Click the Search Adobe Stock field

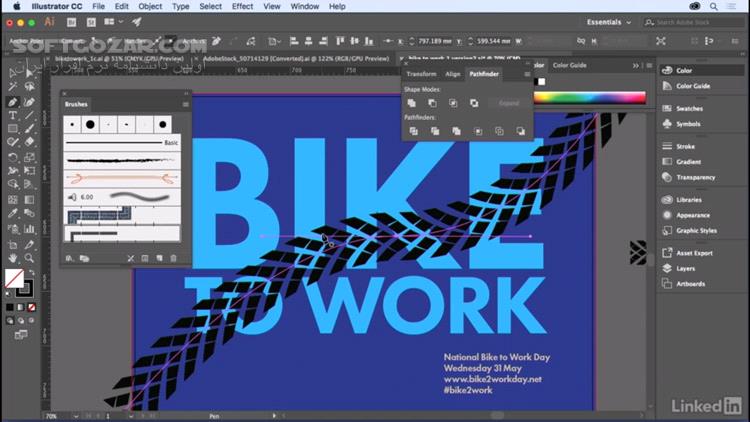click(x=694, y=22)
